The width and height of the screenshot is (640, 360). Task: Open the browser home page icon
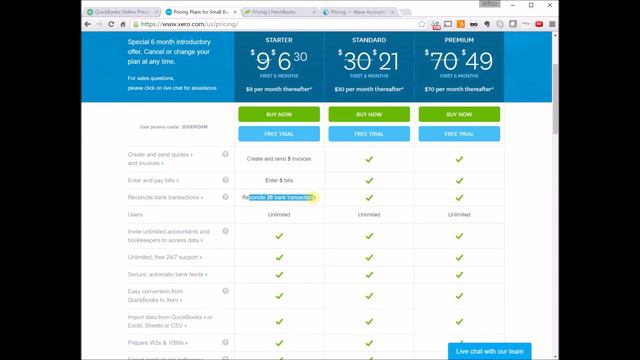coord(123,24)
